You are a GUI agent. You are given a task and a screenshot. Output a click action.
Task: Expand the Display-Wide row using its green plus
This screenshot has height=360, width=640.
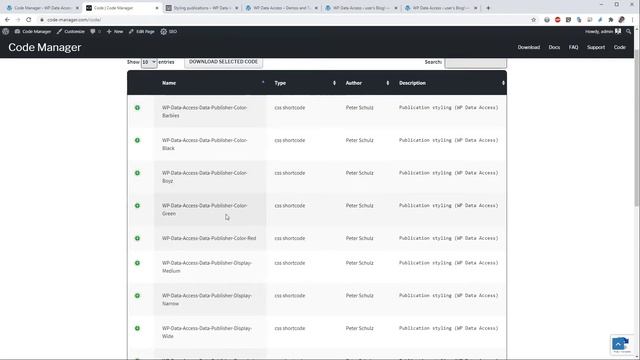(137, 328)
